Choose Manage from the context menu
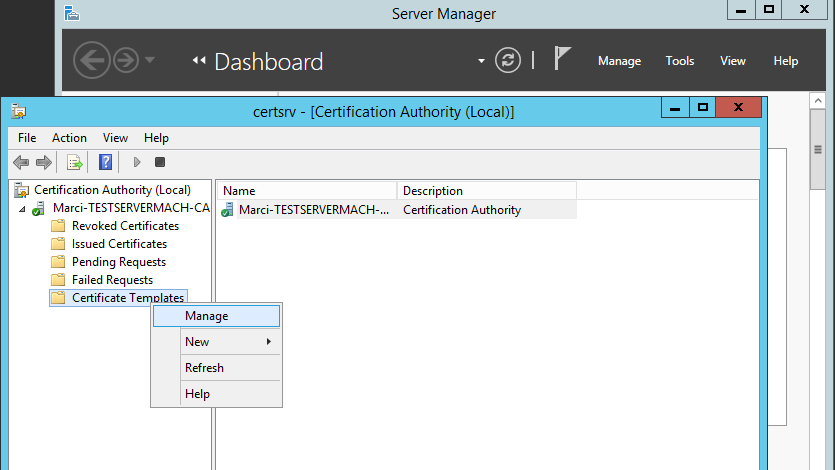The image size is (835, 470). coord(216,316)
